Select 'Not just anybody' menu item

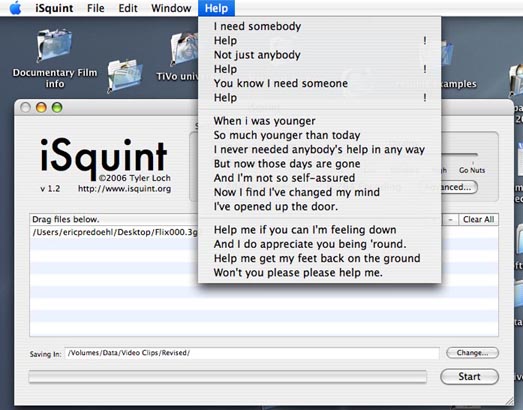(x=320, y=55)
